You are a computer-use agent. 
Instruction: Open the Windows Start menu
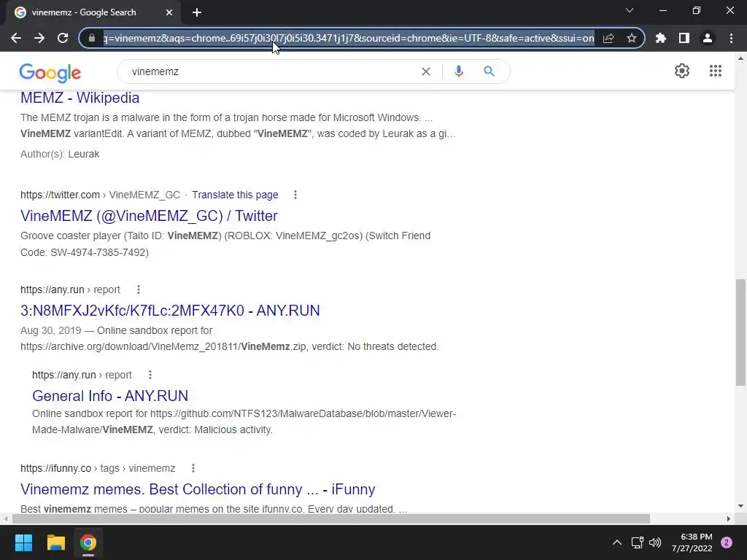23,542
